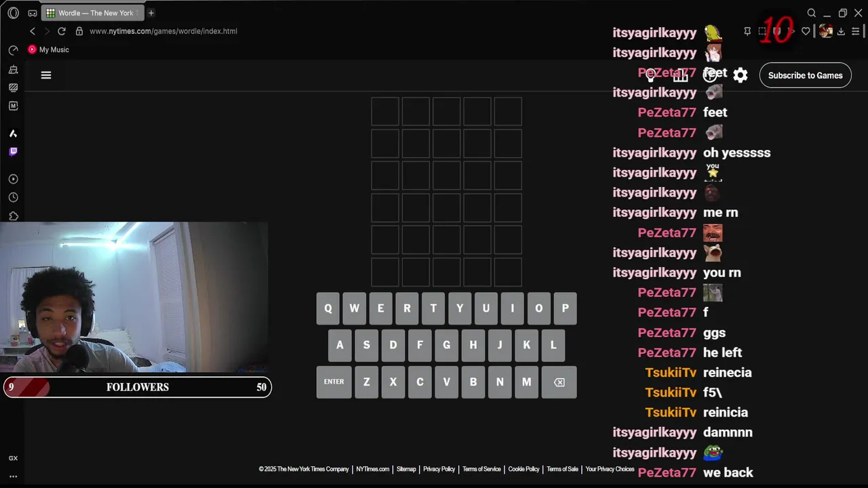Tap the M key on Wordle keyboard

(x=526, y=382)
